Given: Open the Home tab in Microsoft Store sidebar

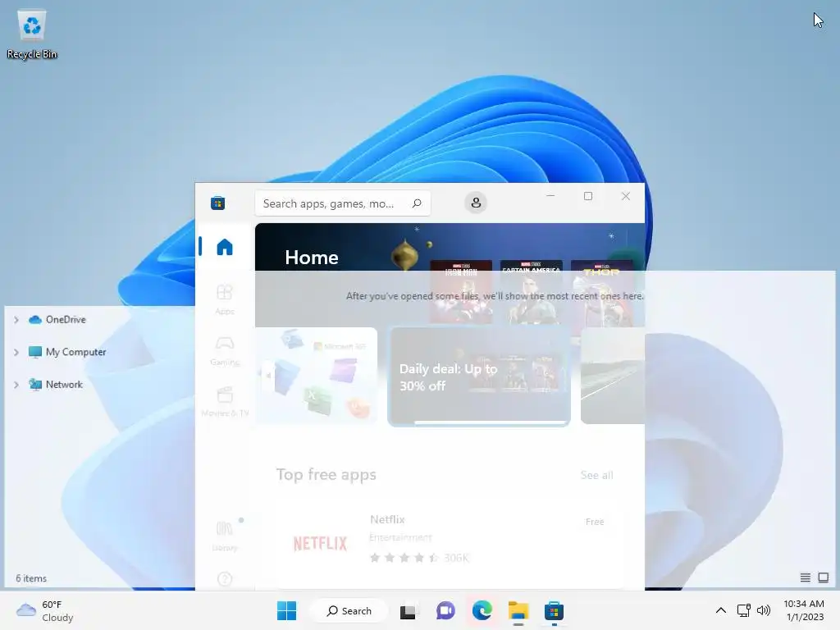Looking at the screenshot, I should 225,247.
